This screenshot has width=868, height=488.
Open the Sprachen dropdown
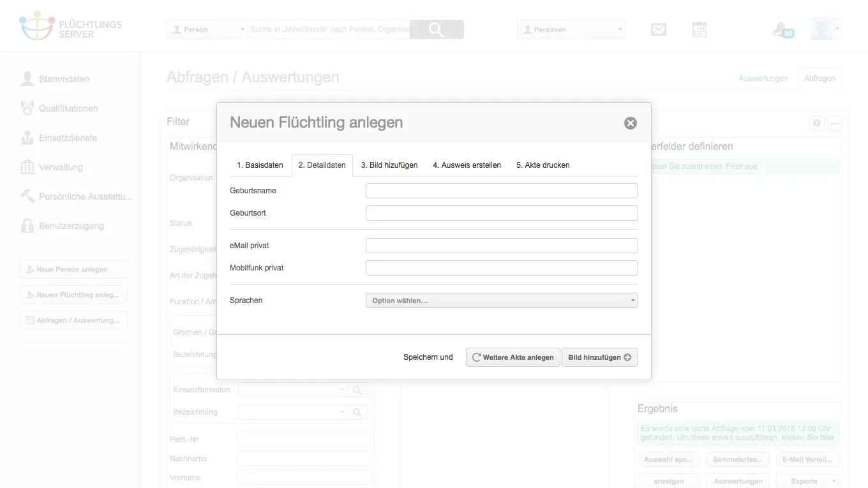pos(502,300)
